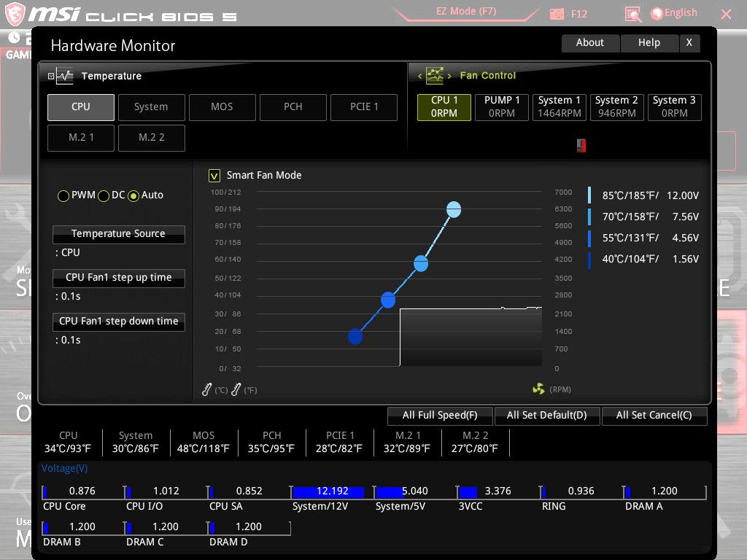Click the All Set Default(D) button
The image size is (747, 560).
[x=547, y=416]
